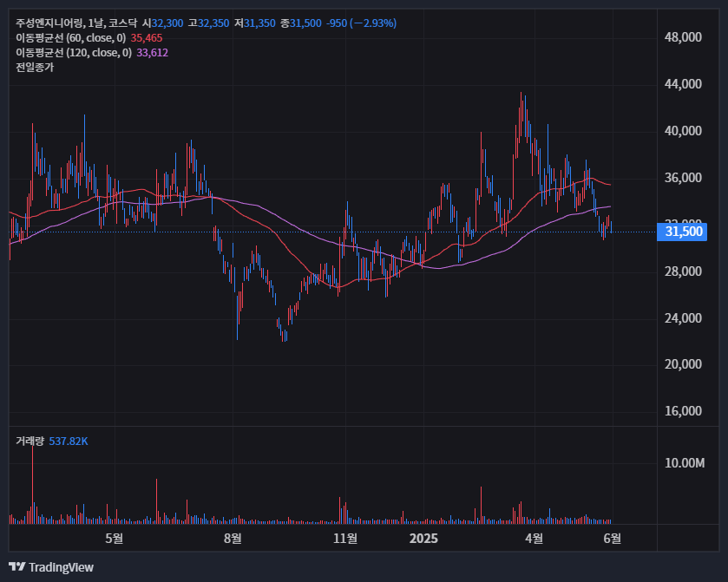This screenshot has width=728, height=582.
Task: Click the 6월 time axis label
Action: coord(612,539)
